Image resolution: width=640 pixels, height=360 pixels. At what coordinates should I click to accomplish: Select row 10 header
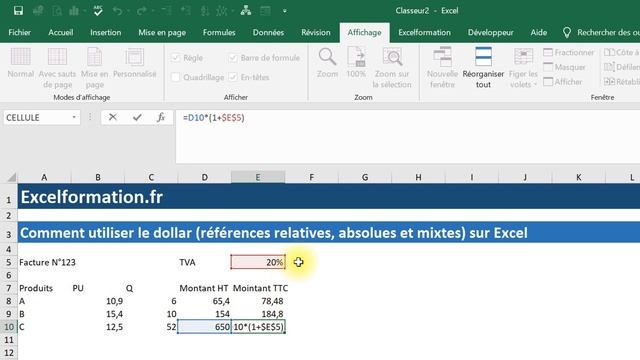coord(9,327)
